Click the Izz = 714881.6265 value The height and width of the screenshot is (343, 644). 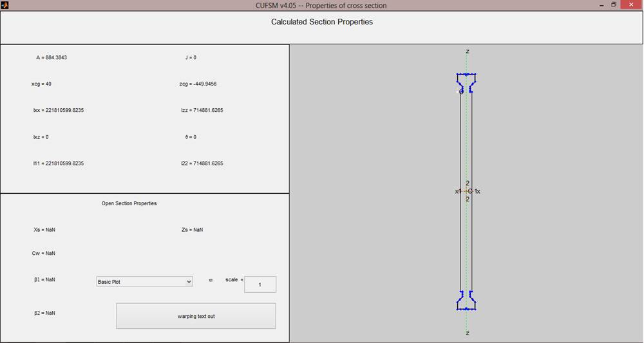point(202,110)
